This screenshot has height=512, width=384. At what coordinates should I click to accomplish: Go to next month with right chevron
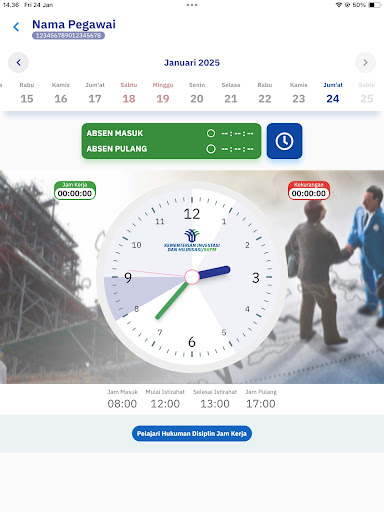click(365, 62)
